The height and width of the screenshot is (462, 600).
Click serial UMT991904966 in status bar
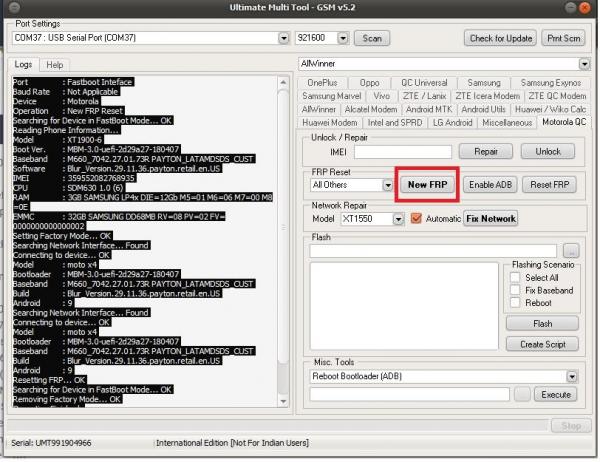pos(51,443)
